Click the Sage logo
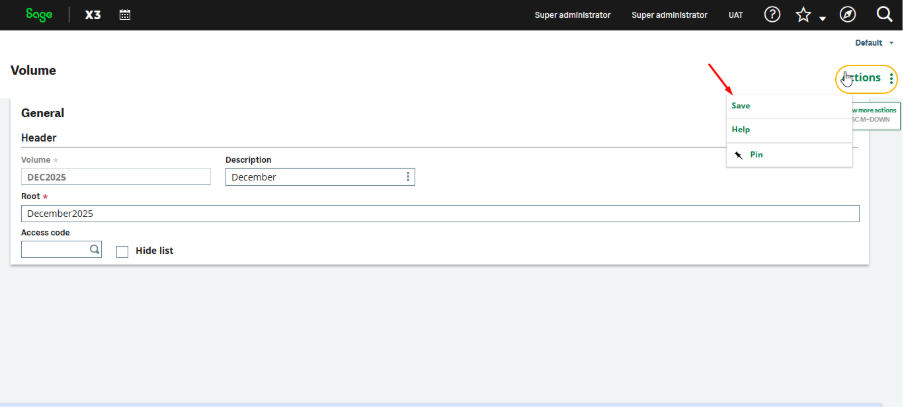This screenshot has height=408, width=903. (x=39, y=15)
